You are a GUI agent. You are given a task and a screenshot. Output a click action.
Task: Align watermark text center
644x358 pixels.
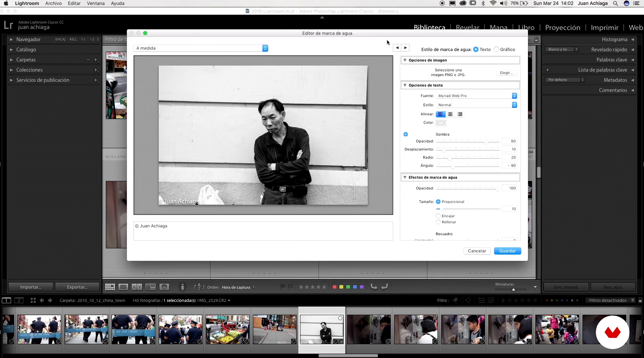coord(450,114)
